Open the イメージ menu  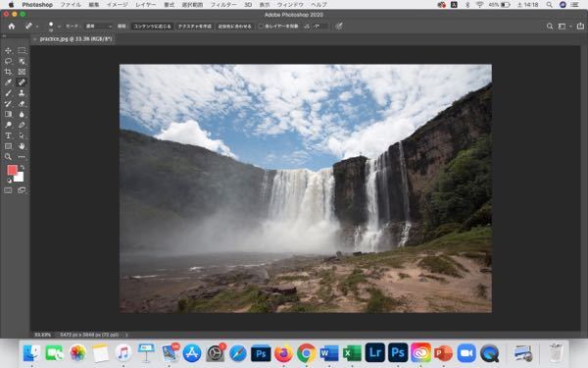(117, 5)
